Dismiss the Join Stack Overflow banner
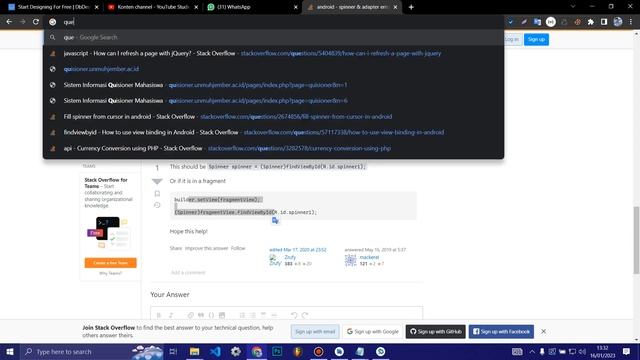The height and width of the screenshot is (360, 640). point(543,331)
